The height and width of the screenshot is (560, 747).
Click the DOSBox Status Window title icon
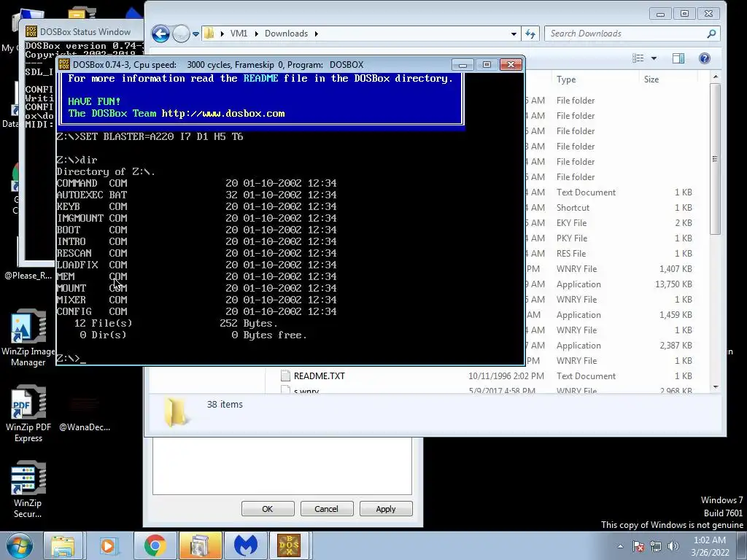pyautogui.click(x=31, y=31)
